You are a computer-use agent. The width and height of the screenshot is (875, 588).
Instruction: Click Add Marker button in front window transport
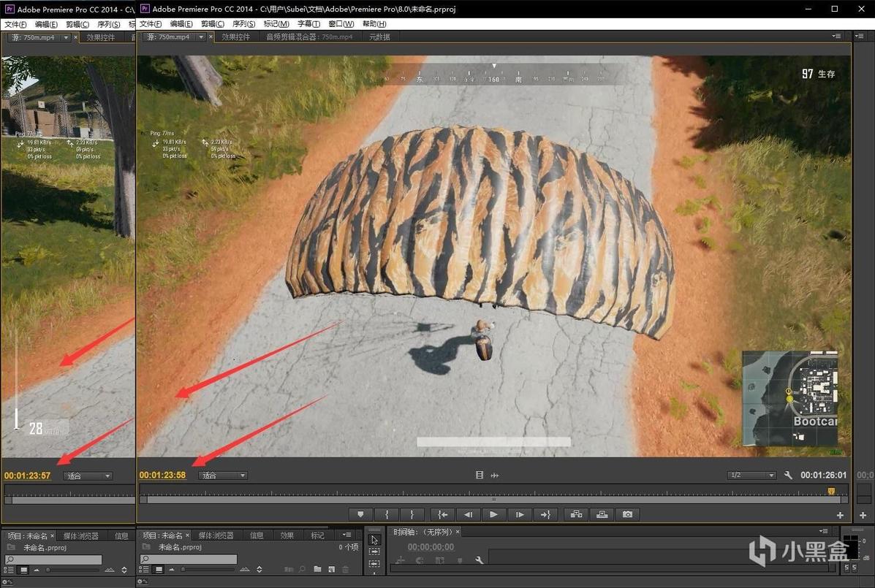point(360,514)
